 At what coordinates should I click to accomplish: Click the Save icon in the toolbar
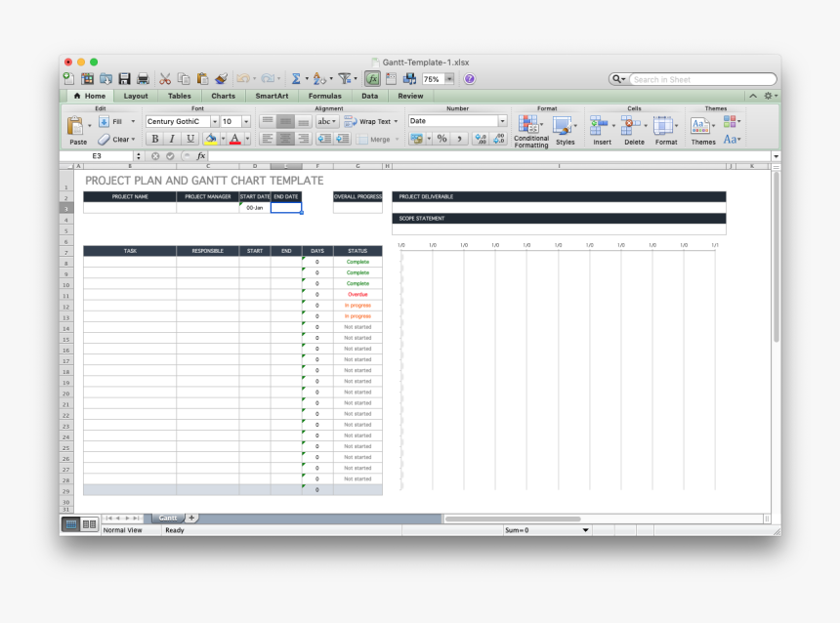coord(124,79)
